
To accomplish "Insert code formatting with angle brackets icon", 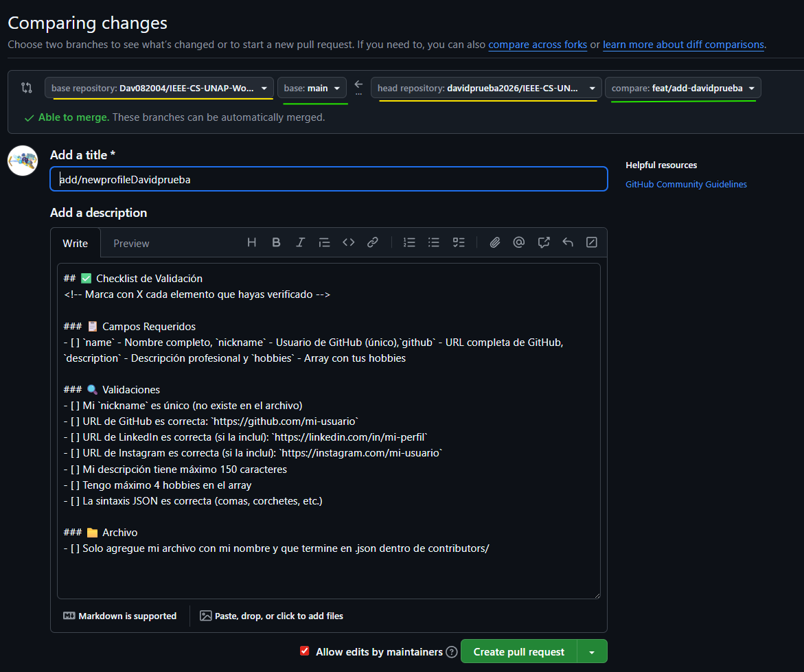I will (x=349, y=242).
